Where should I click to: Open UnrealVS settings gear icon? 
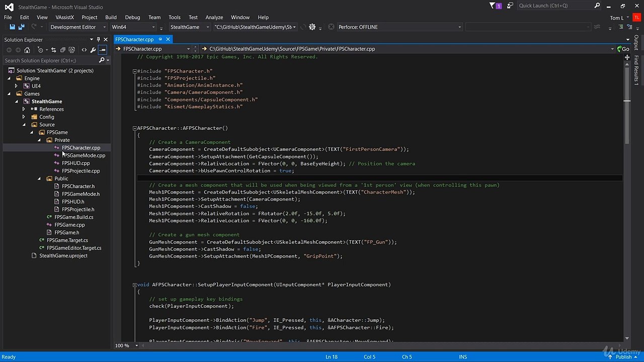click(312, 27)
